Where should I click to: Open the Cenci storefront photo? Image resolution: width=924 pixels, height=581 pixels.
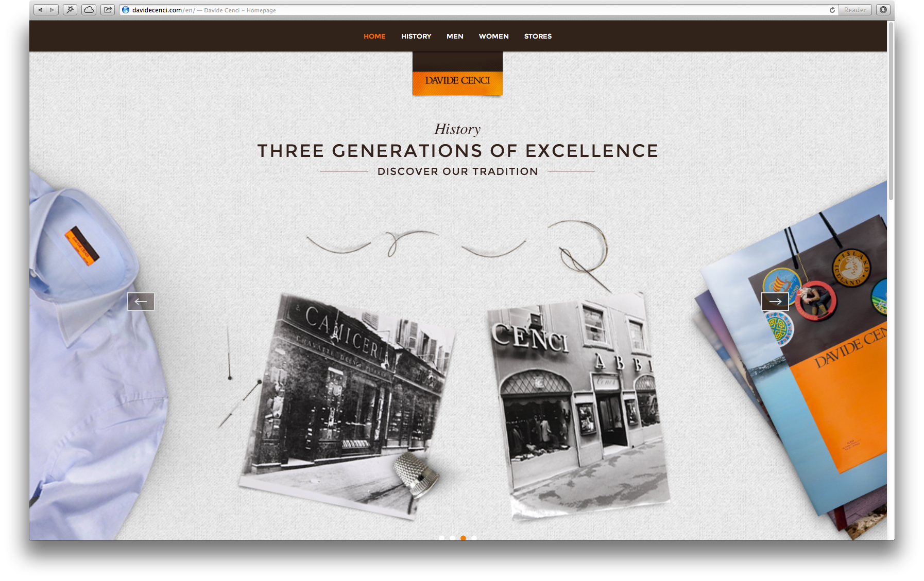click(x=578, y=406)
